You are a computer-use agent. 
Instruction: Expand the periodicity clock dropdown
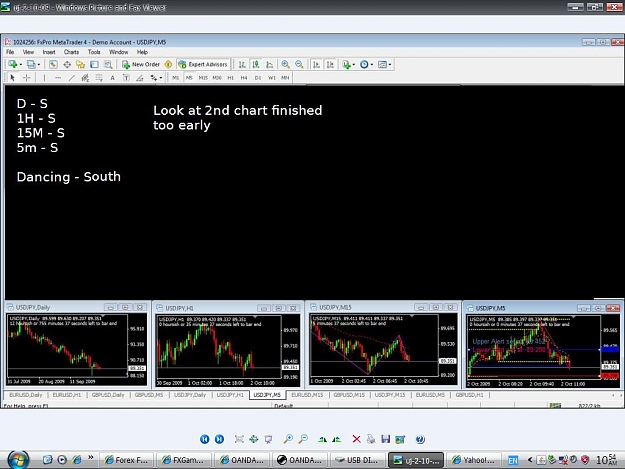click(372, 65)
